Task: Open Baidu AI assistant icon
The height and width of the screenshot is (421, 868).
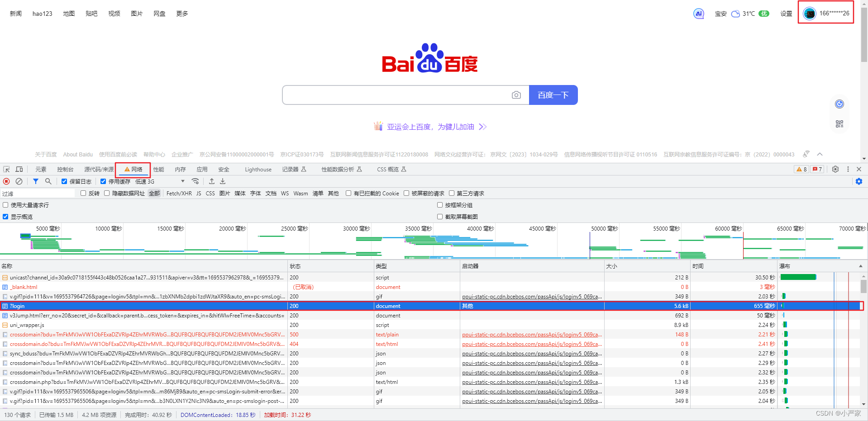Action: (x=699, y=14)
